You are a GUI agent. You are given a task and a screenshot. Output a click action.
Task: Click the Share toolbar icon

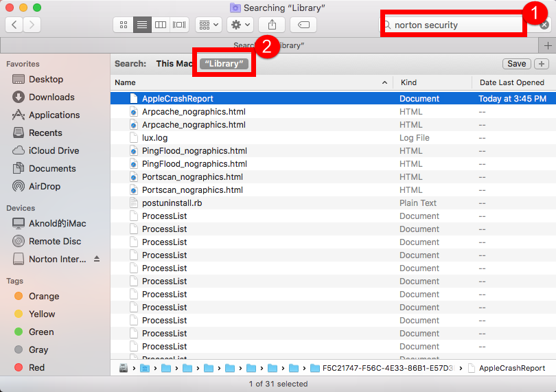pos(272,25)
